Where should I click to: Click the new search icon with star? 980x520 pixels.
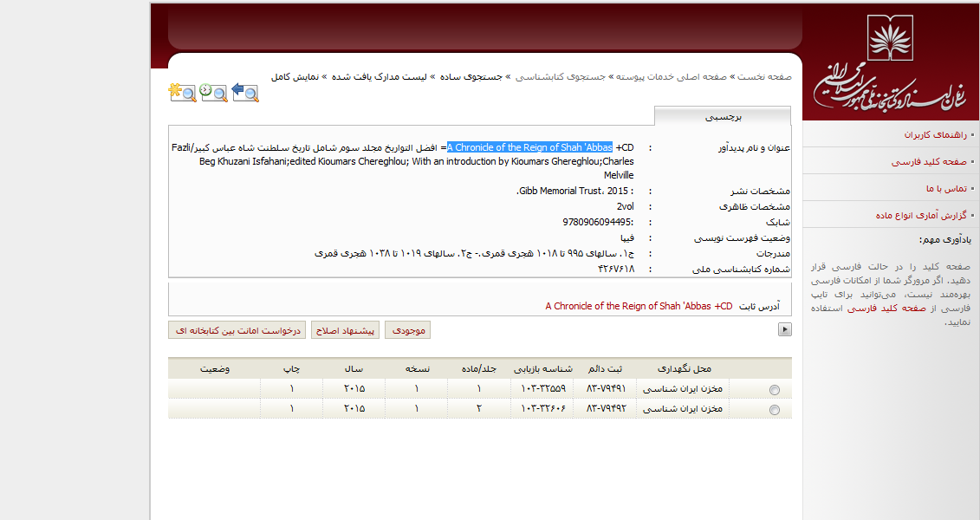tap(182, 91)
